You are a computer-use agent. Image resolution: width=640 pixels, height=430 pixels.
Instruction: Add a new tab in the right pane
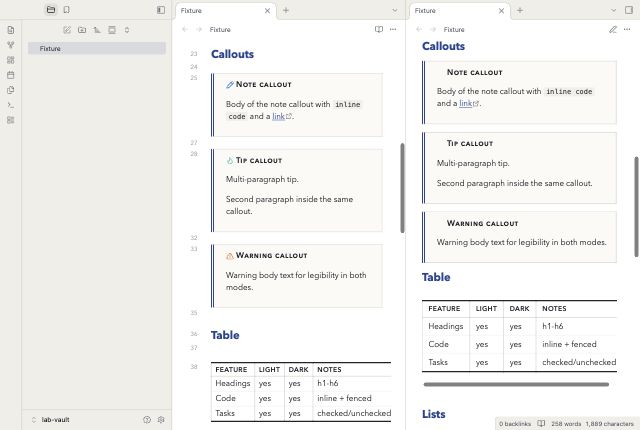point(520,11)
